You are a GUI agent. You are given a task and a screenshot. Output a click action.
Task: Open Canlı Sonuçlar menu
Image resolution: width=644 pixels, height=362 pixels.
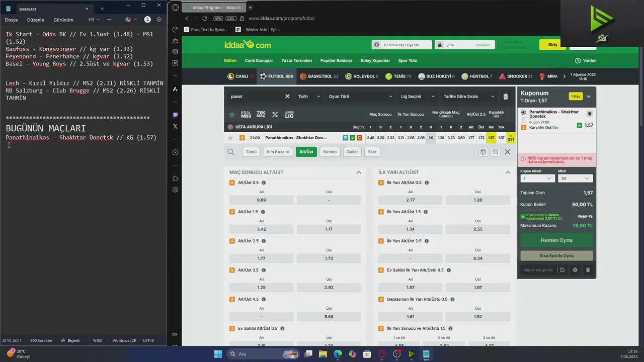(259, 61)
